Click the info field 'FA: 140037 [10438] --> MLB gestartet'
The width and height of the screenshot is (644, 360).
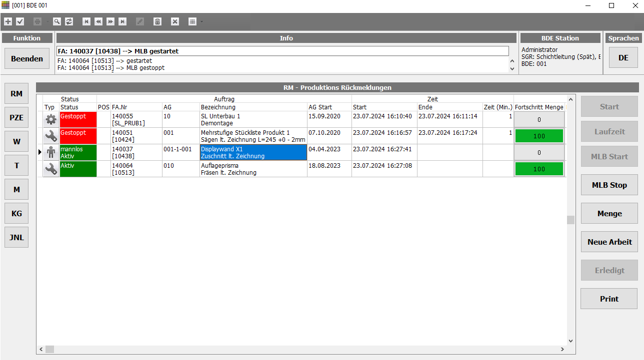pyautogui.click(x=282, y=51)
